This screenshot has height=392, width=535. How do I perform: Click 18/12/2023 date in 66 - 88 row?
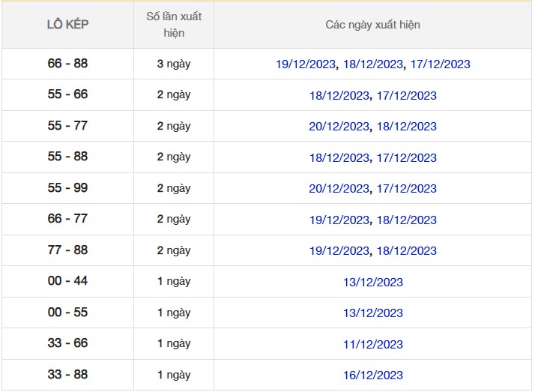372,64
